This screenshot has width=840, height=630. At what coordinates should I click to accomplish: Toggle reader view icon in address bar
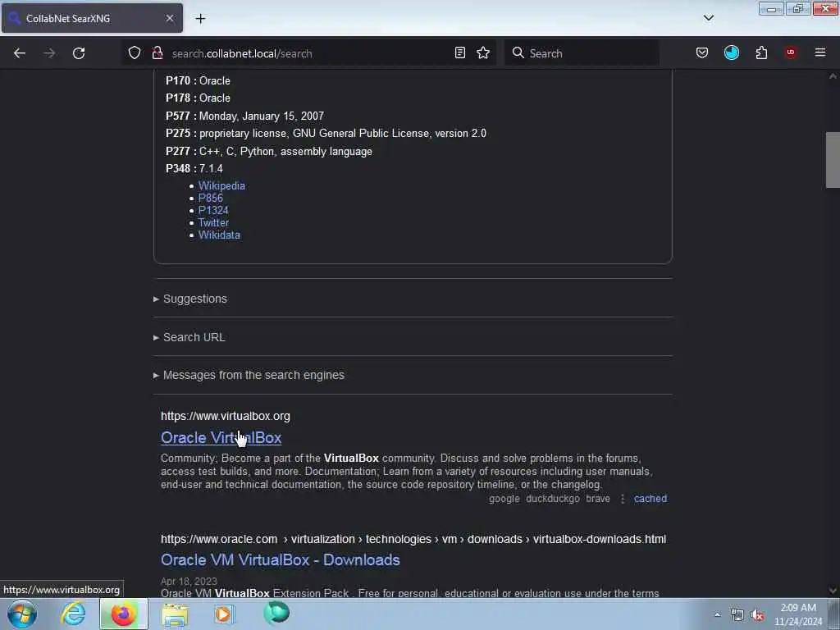tap(459, 52)
